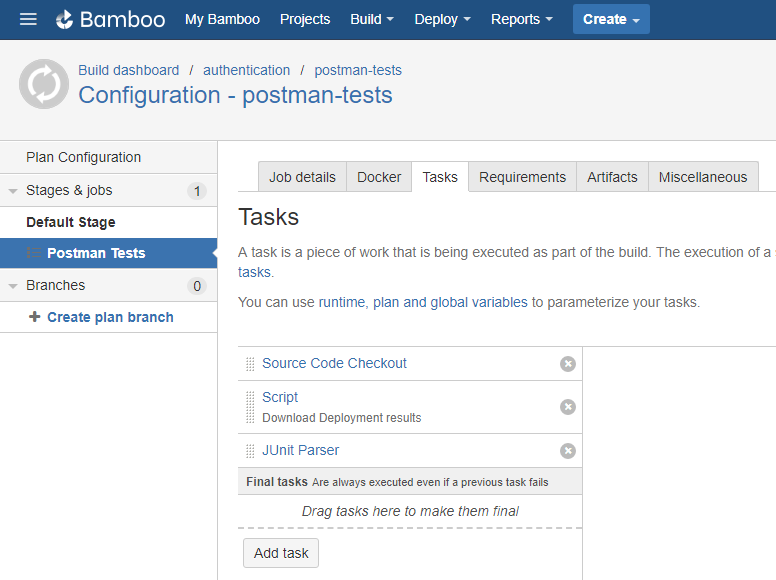Collapse the Stages & jobs section
This screenshot has height=580, width=776.
click(14, 191)
